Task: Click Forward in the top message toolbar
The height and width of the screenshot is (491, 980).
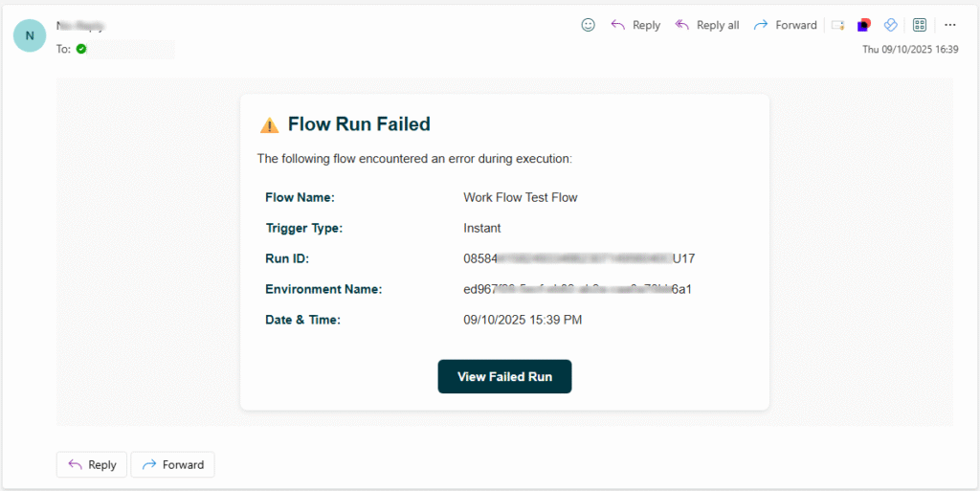Action: 785,25
